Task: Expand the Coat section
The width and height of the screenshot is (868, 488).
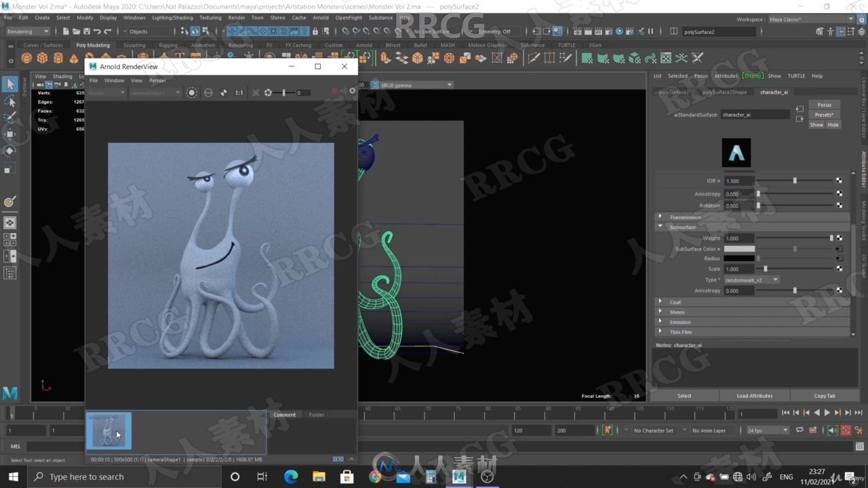Action: 752,302
